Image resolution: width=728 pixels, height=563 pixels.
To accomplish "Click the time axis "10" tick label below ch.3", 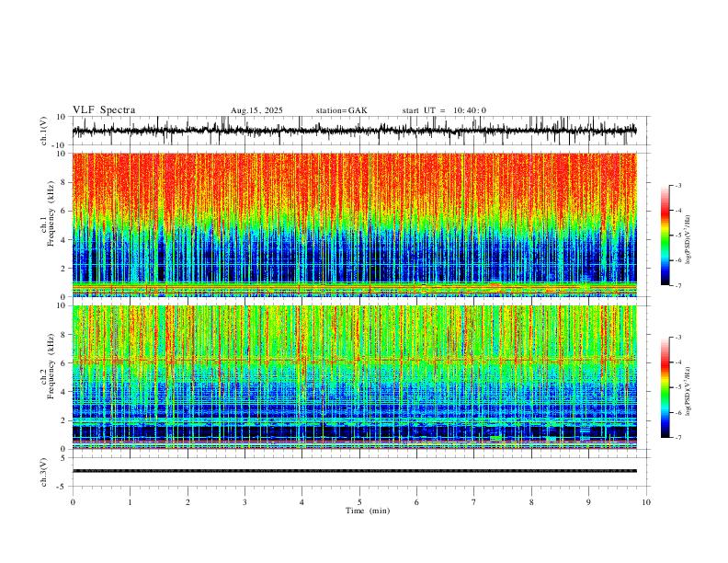I will [x=646, y=502].
